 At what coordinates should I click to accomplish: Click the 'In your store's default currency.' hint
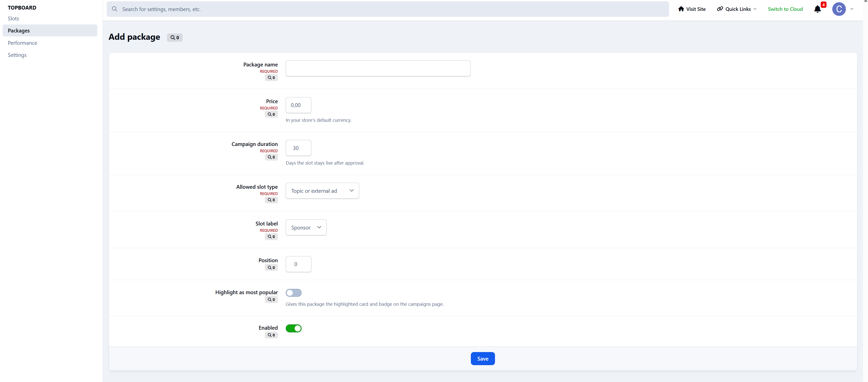pyautogui.click(x=318, y=120)
